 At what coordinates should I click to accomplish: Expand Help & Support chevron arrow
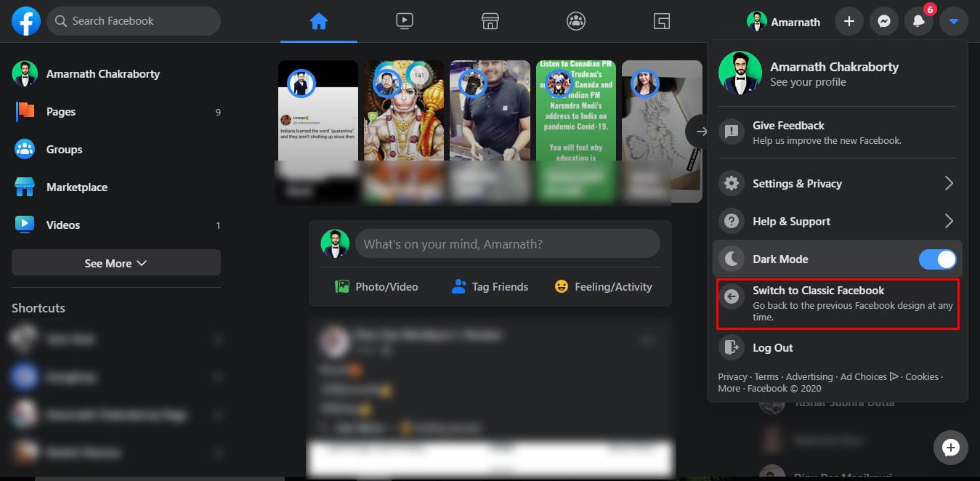pyautogui.click(x=949, y=222)
